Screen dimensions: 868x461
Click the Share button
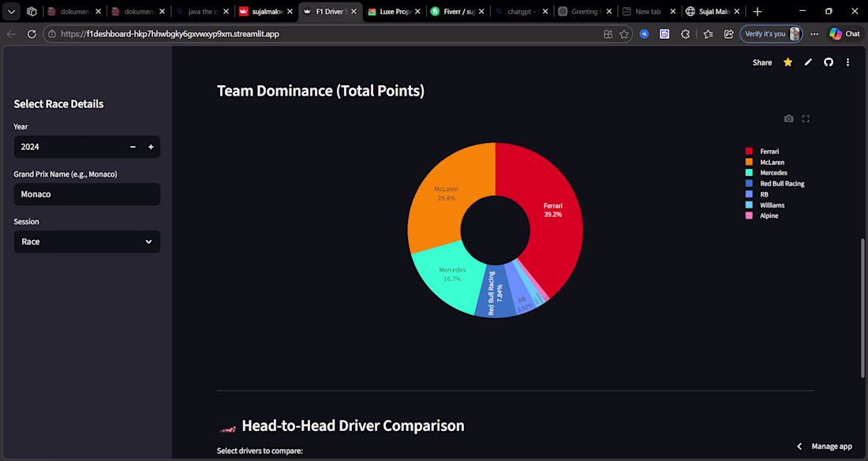point(761,62)
